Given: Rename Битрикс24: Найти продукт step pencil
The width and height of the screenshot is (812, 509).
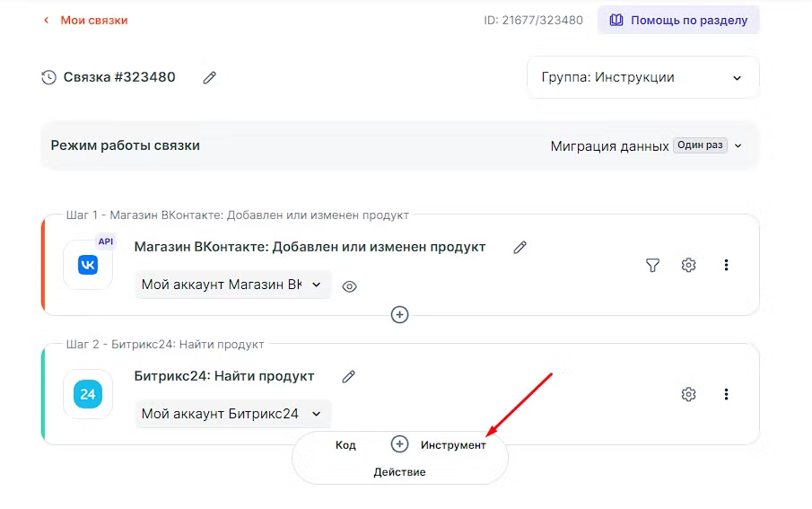Looking at the screenshot, I should [x=349, y=376].
